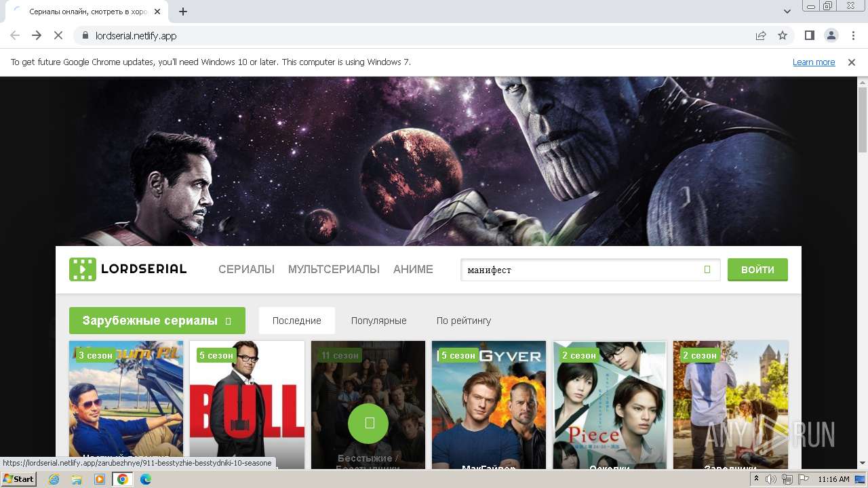
Task: Close the Сериалы онлайн browser tab
Action: (x=157, y=12)
